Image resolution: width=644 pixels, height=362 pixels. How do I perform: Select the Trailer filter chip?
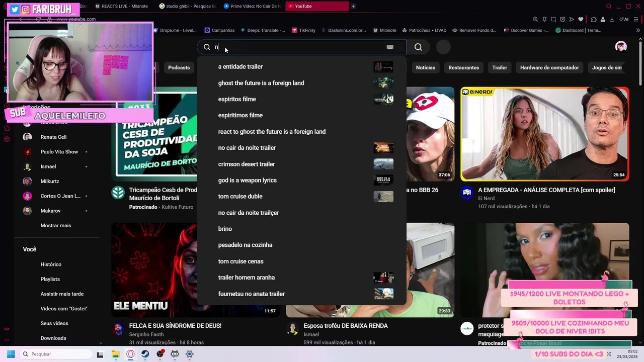500,67
